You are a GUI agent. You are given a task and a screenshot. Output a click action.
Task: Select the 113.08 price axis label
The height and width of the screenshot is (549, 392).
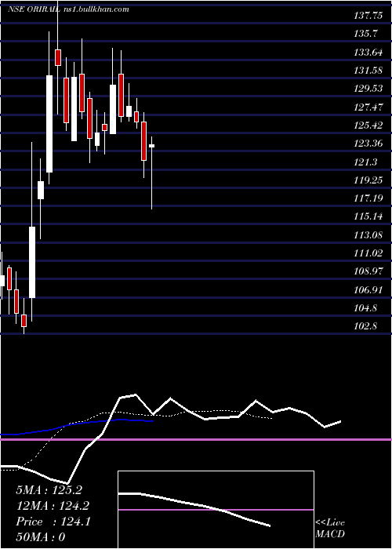[368, 235]
